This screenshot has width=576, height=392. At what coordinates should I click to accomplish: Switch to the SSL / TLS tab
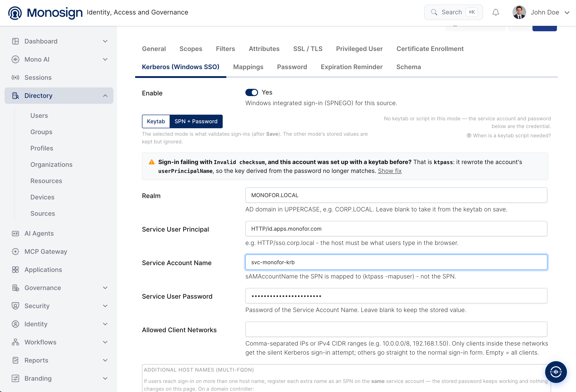(x=308, y=49)
